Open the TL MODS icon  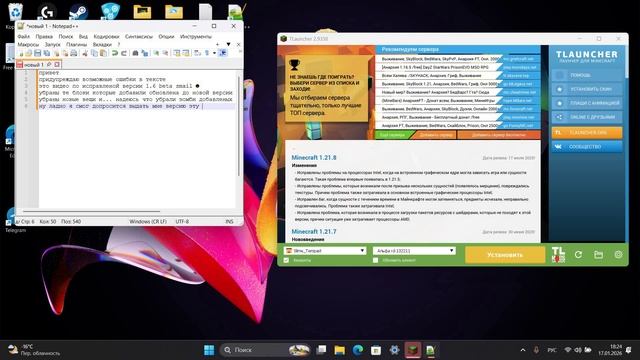point(558,255)
